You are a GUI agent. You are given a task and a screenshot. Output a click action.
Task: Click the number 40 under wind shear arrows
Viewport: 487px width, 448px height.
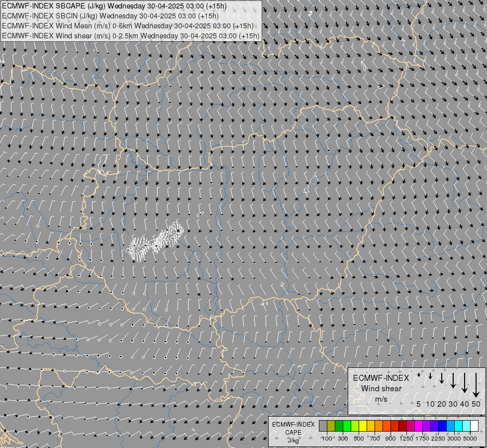click(x=464, y=404)
